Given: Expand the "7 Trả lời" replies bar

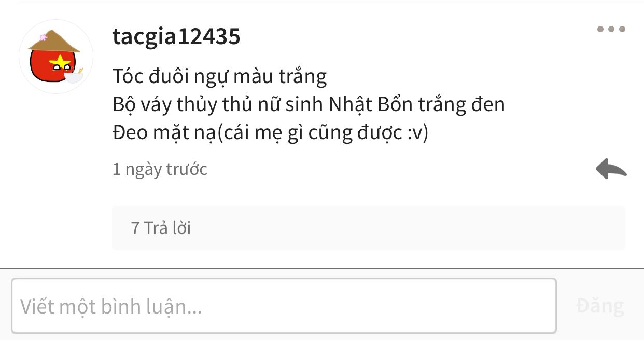Looking at the screenshot, I should (x=369, y=228).
